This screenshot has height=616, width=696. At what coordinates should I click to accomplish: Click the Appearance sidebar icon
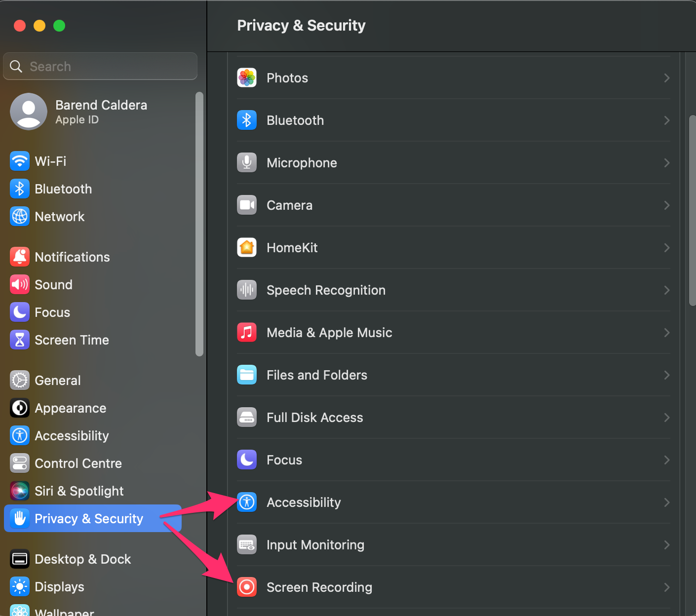[x=20, y=408]
